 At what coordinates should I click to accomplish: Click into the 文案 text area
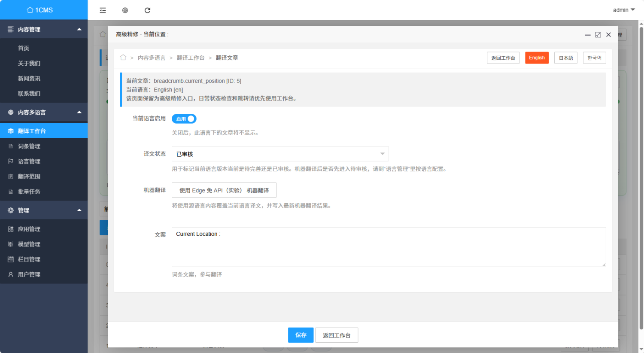click(x=389, y=247)
